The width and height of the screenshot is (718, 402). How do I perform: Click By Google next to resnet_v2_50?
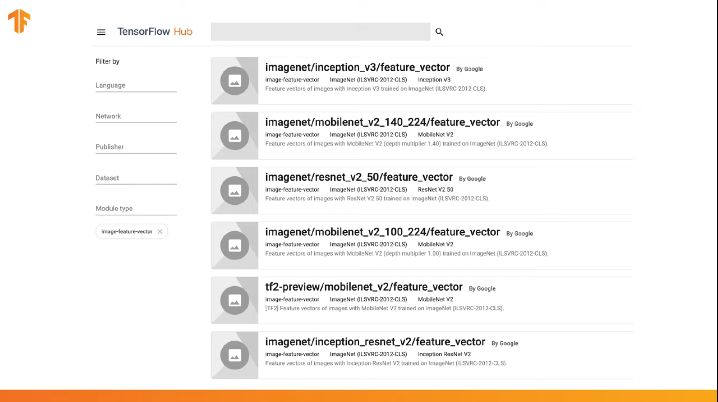[472, 179]
